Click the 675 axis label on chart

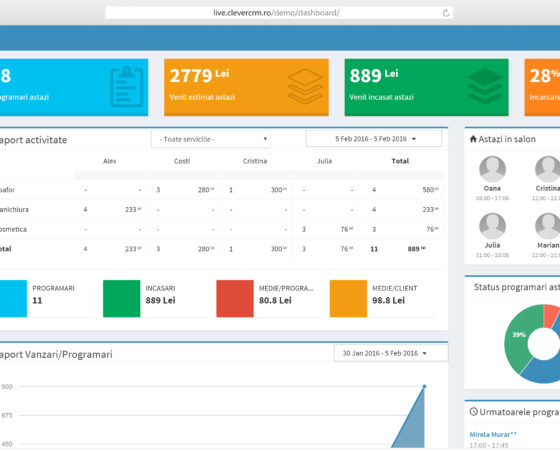[x=7, y=415]
